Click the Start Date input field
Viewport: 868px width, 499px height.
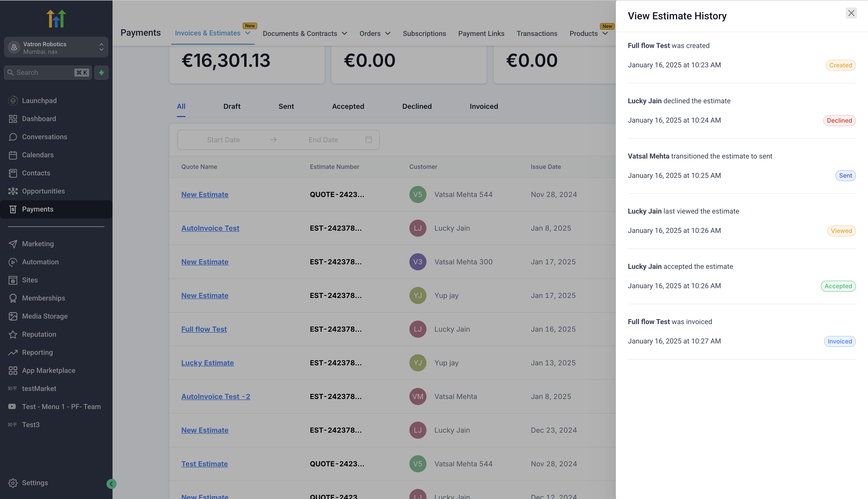click(223, 139)
